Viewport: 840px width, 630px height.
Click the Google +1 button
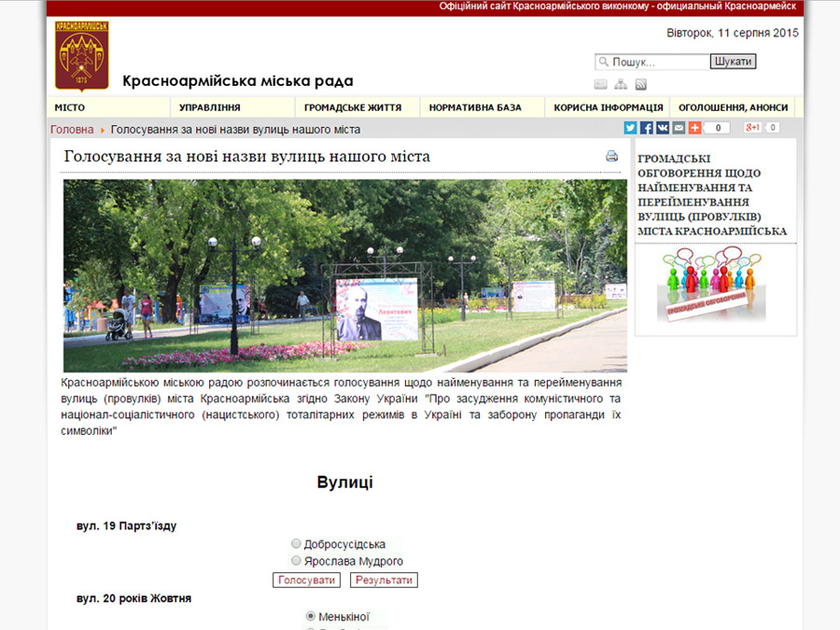(752, 128)
